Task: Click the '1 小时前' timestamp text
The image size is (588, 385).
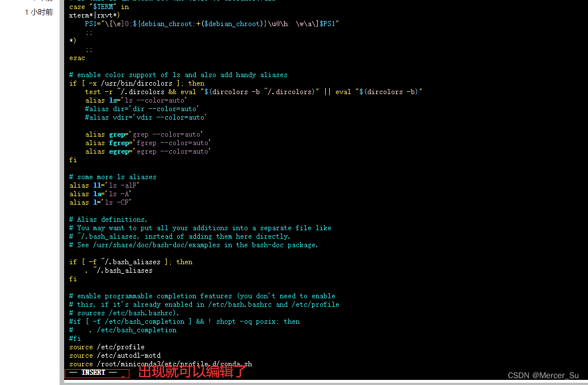Action: pyautogui.click(x=39, y=12)
